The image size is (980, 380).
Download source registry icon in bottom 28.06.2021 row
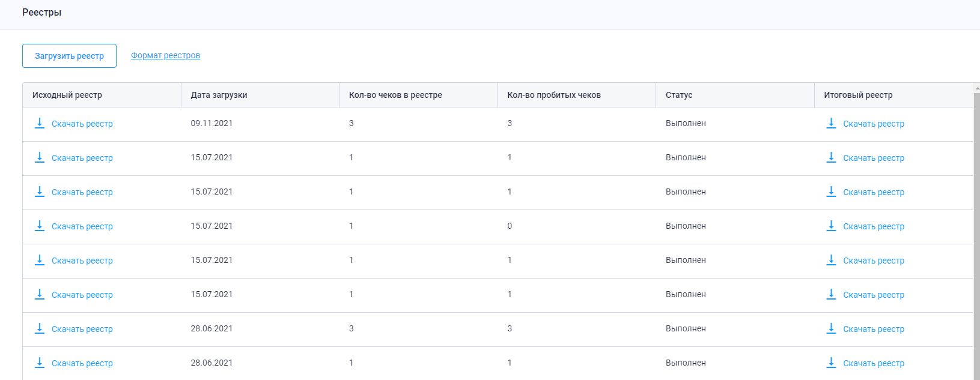[40, 363]
